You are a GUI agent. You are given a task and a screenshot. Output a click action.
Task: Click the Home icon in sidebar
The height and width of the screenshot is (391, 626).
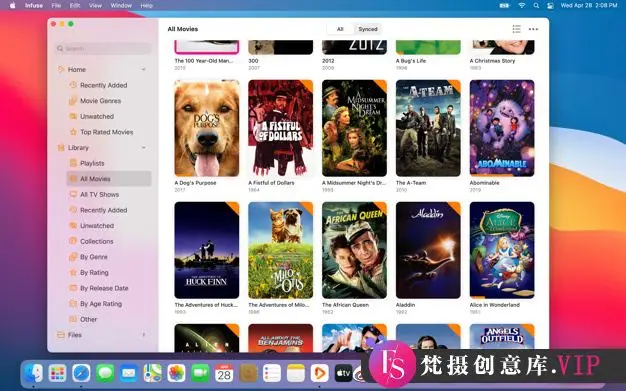click(61, 69)
